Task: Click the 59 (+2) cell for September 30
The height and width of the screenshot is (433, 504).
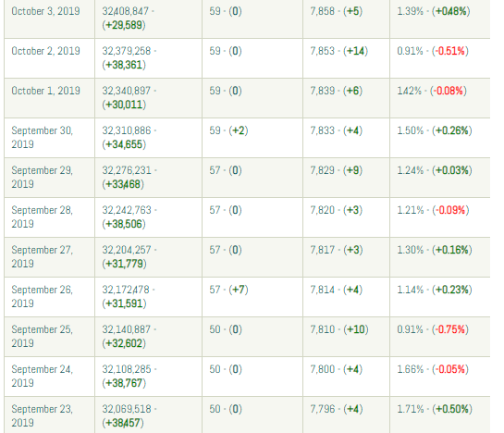Action: [252, 138]
